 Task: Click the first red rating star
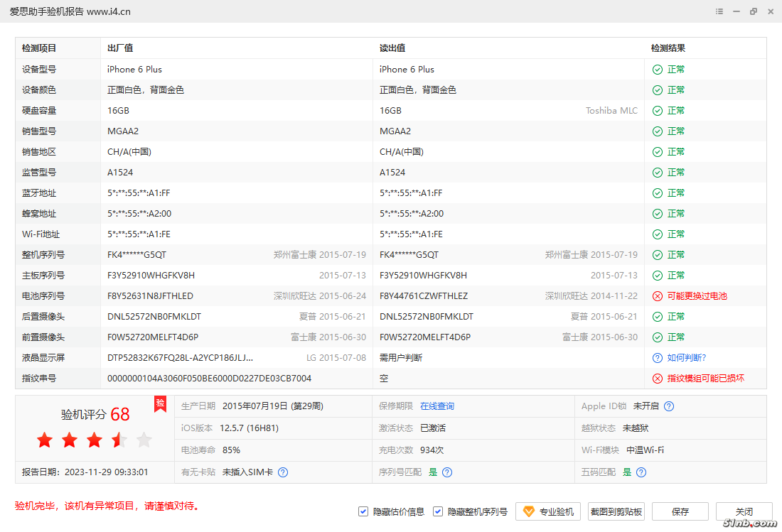45,440
